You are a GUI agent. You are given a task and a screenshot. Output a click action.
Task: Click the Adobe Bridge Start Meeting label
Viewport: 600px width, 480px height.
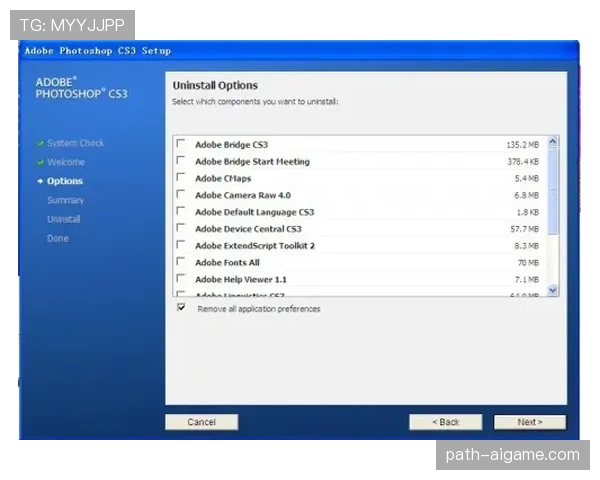pos(253,162)
